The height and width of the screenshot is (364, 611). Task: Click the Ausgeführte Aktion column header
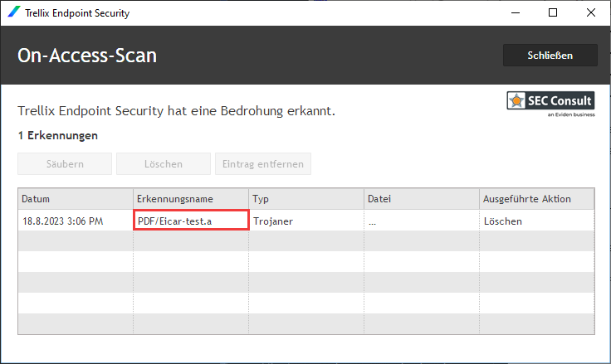coord(537,199)
